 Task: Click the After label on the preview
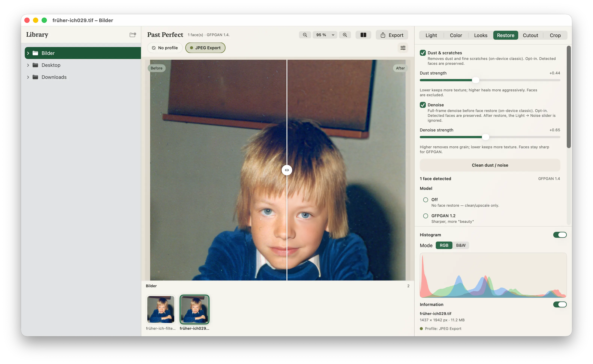pos(400,68)
